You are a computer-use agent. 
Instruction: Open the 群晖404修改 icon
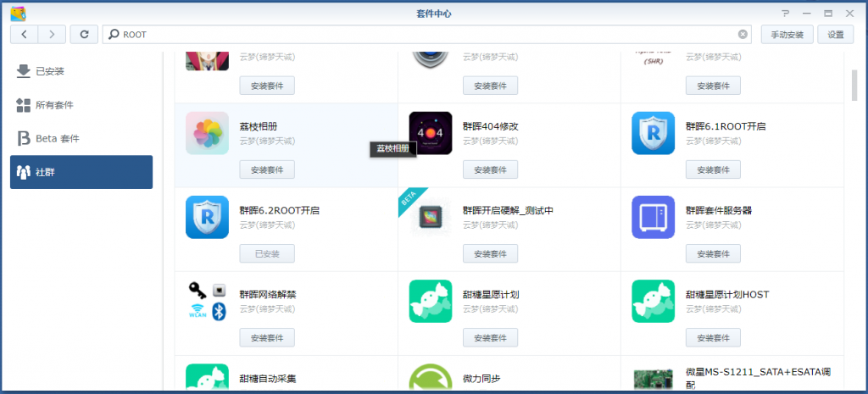pos(430,133)
